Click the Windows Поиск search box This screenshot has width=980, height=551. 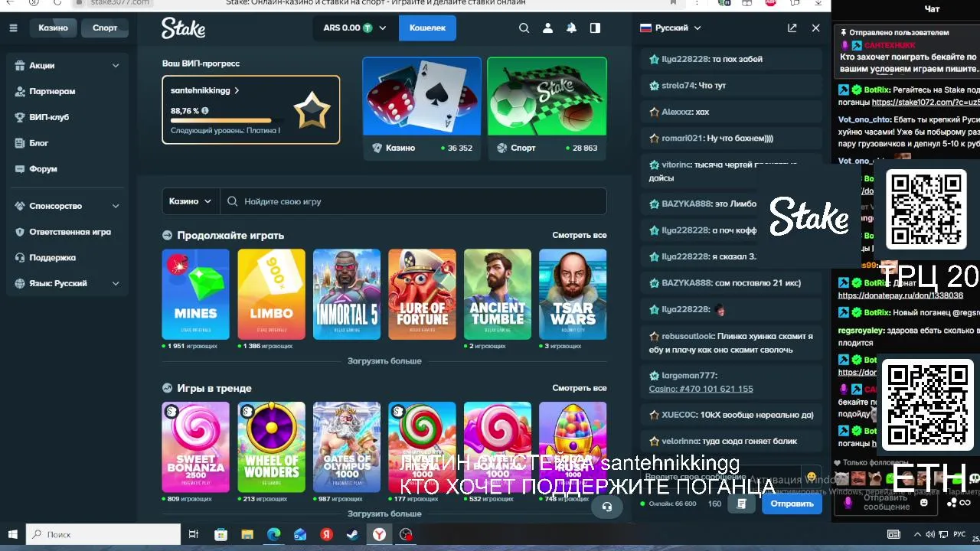(x=104, y=534)
